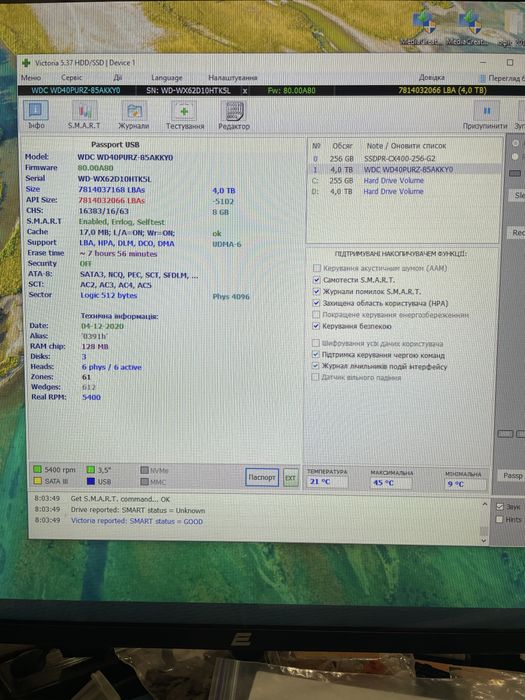Screen dimensions: 525x700
Task: Open the Меню menu
Action: (31, 78)
